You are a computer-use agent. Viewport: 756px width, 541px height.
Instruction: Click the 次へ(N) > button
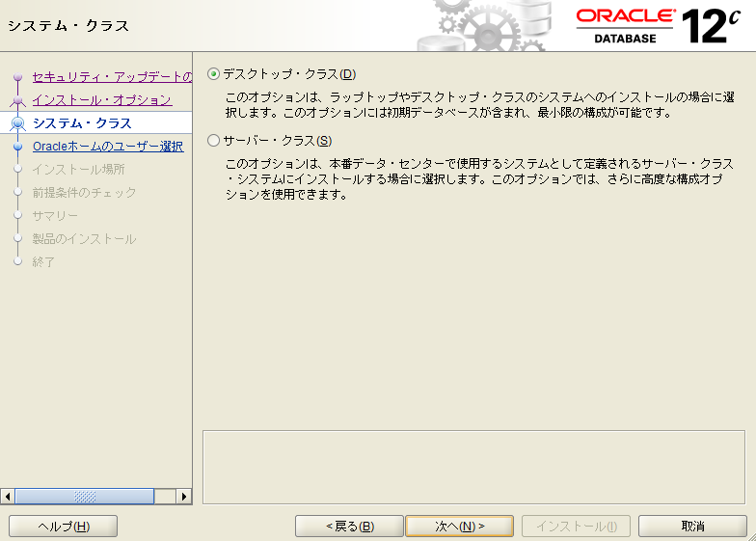click(459, 527)
